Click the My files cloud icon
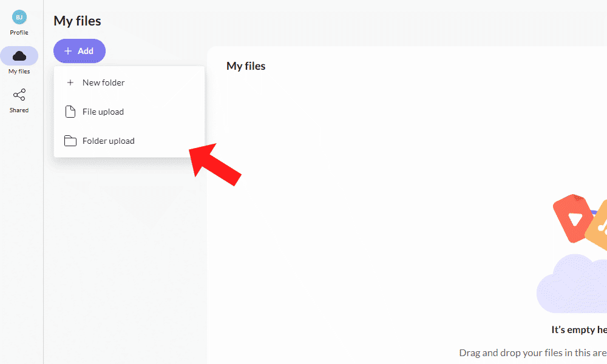Image resolution: width=607 pixels, height=364 pixels. (19, 56)
